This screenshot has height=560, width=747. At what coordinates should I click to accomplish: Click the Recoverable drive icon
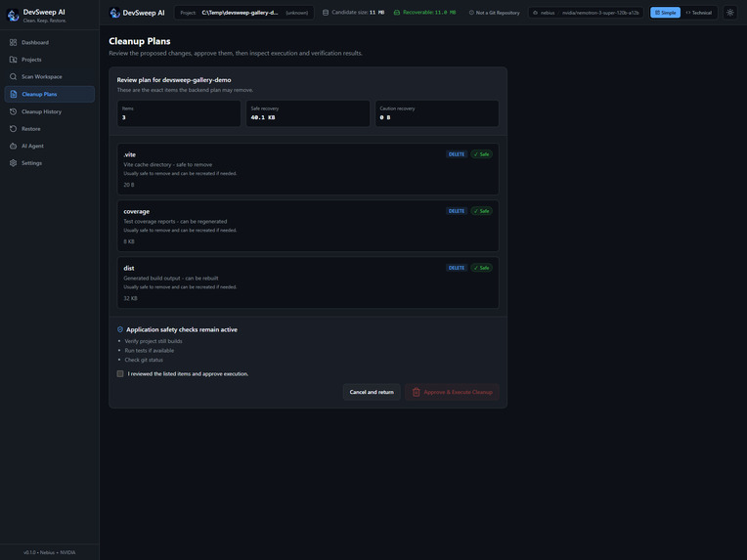(397, 13)
